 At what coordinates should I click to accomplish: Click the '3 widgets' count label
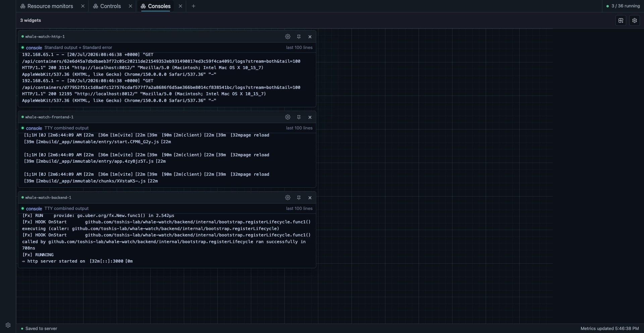pyautogui.click(x=31, y=20)
